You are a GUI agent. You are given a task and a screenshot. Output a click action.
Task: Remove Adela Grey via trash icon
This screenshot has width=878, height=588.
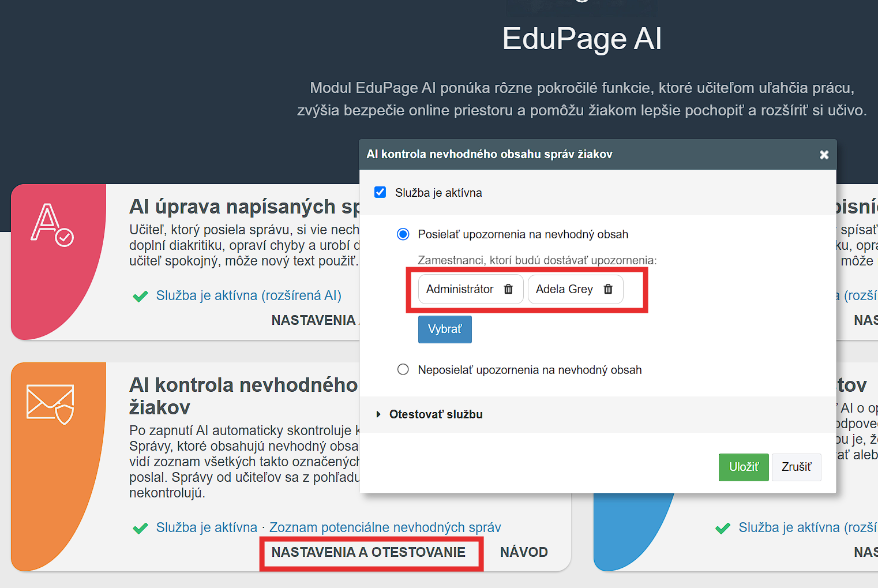click(608, 289)
